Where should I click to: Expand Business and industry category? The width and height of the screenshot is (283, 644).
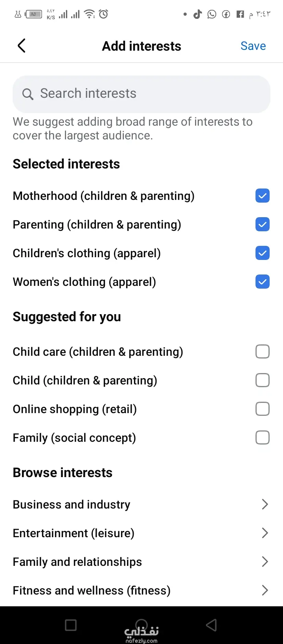click(265, 504)
